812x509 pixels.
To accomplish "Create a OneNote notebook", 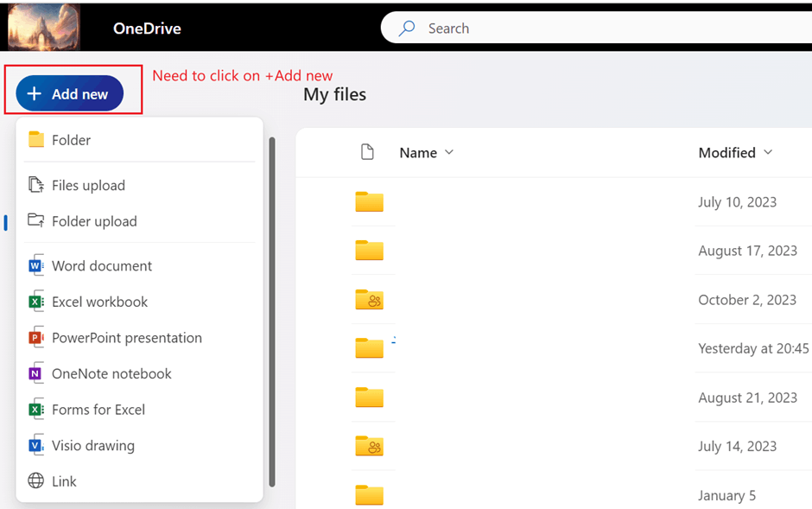I will pyautogui.click(x=140, y=374).
